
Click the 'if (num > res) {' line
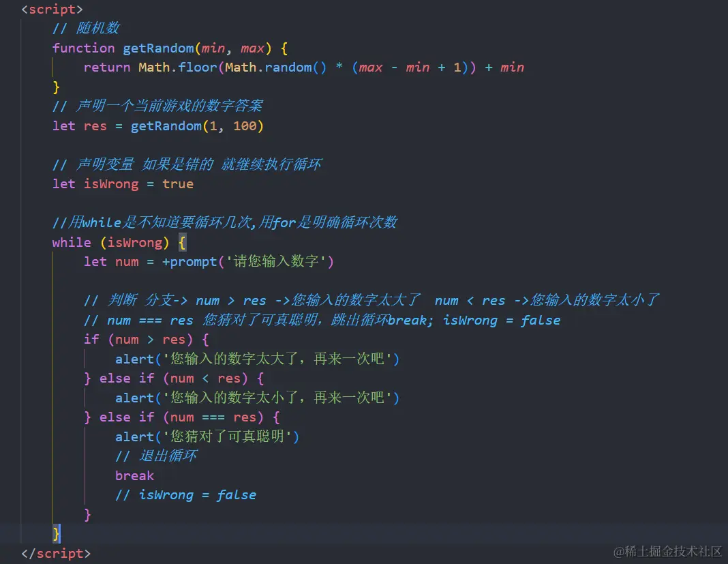click(147, 340)
